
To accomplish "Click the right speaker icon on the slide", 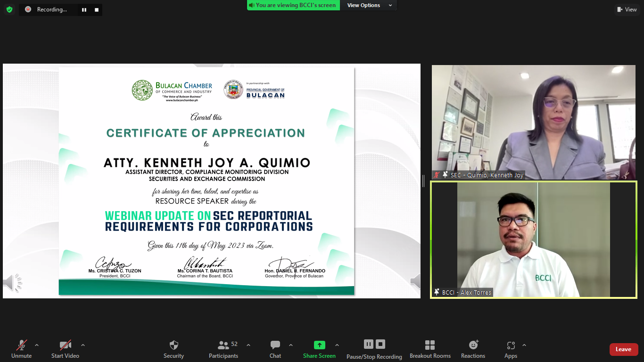I will tap(415, 281).
